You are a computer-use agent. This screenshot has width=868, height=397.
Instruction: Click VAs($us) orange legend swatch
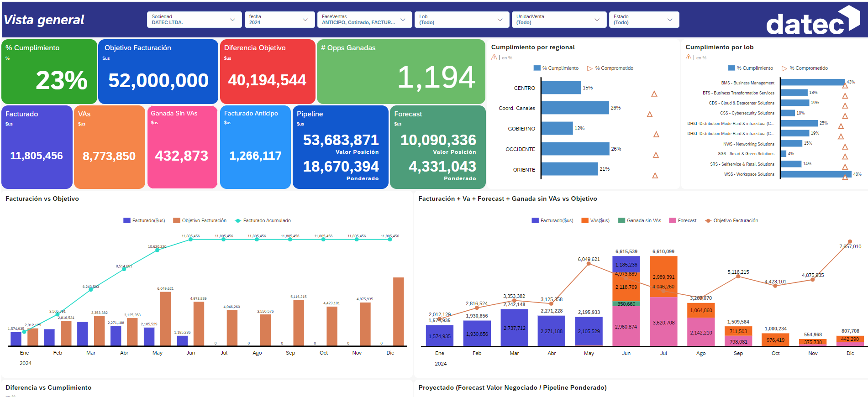click(x=585, y=220)
